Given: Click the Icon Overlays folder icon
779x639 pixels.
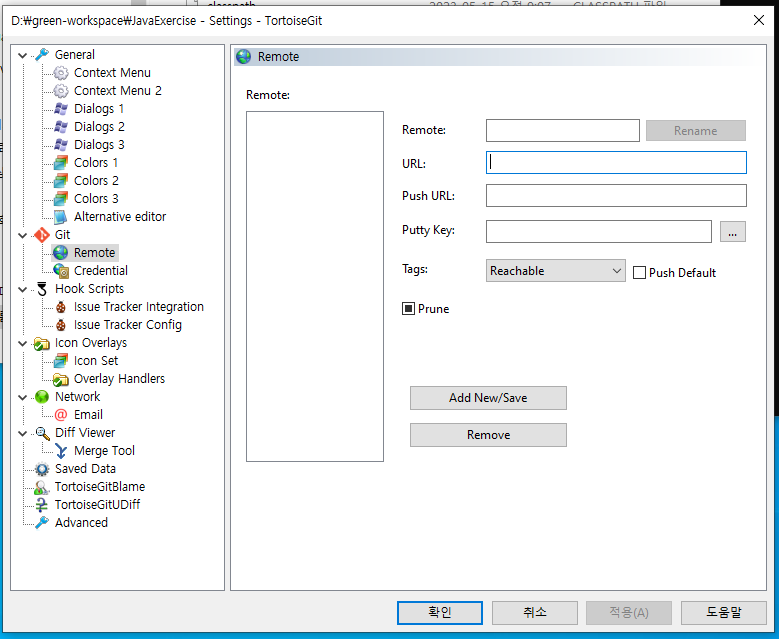Looking at the screenshot, I should pyautogui.click(x=42, y=343).
